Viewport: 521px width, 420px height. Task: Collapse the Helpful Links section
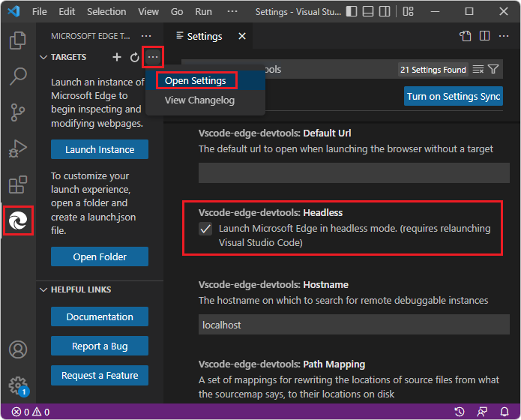pyautogui.click(x=44, y=289)
